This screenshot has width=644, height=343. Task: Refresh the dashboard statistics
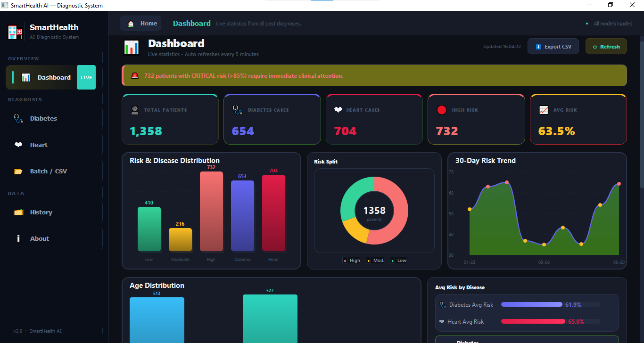[x=606, y=47]
